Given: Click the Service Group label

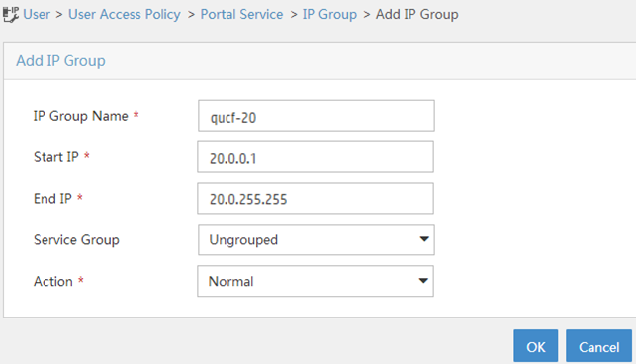Looking at the screenshot, I should click(x=76, y=239).
